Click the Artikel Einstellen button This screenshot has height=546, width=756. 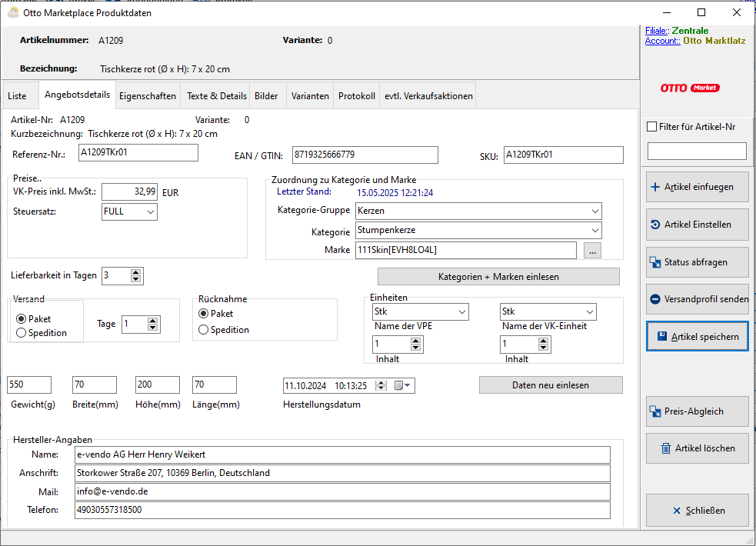(698, 225)
